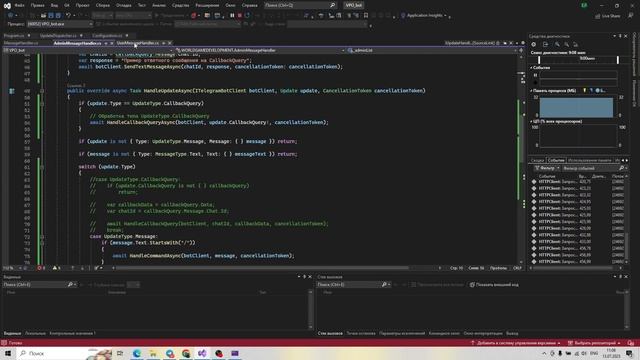Screen dimensions: 640x360
Task: Undo the last edit via toolbar icon
Action: pyautogui.click(x=69, y=16)
